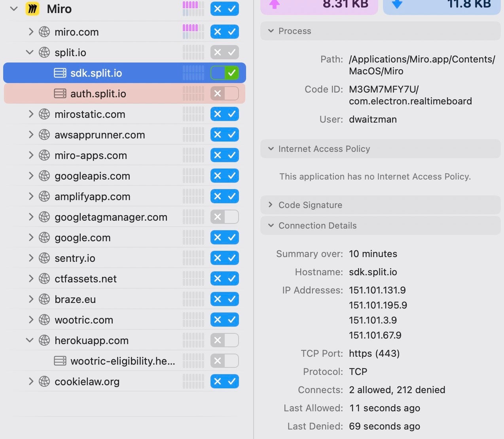The height and width of the screenshot is (439, 504).
Task: Collapse the split.io domain row
Action: (x=30, y=52)
